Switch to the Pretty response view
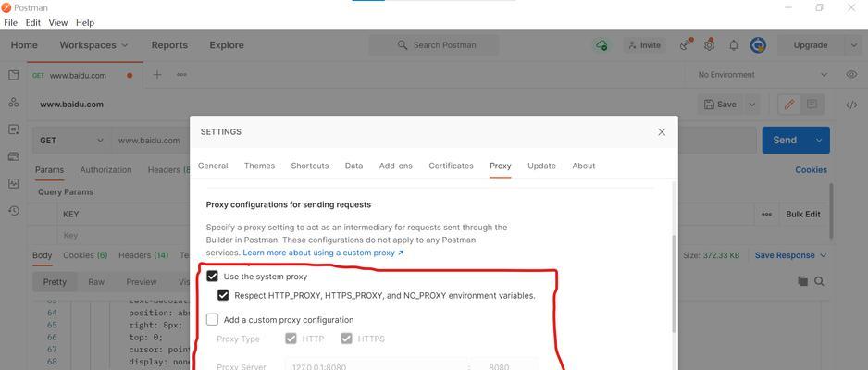 click(x=55, y=281)
